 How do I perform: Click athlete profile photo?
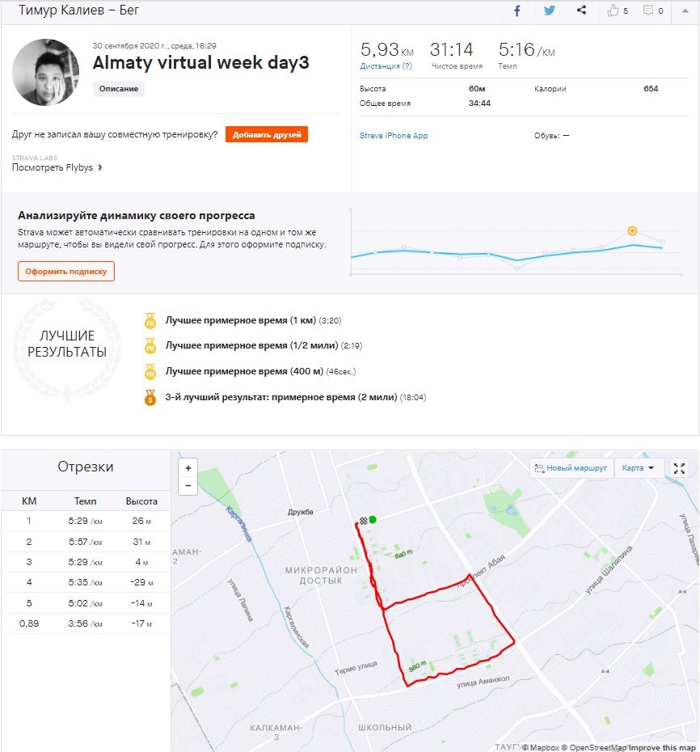tap(45, 72)
